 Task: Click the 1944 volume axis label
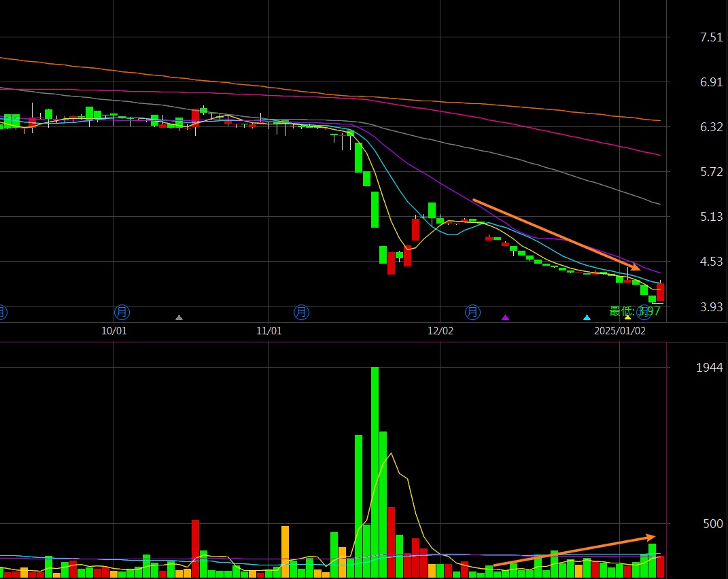709,368
